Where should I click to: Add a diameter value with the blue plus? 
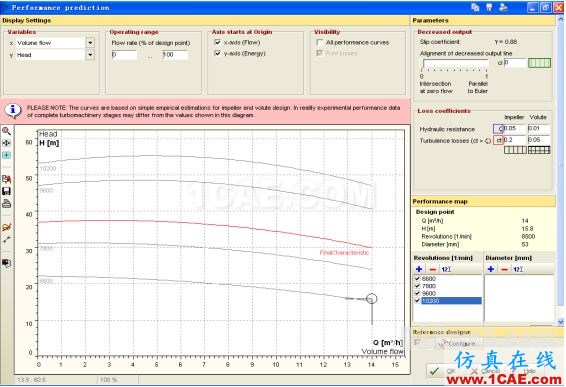pos(491,269)
